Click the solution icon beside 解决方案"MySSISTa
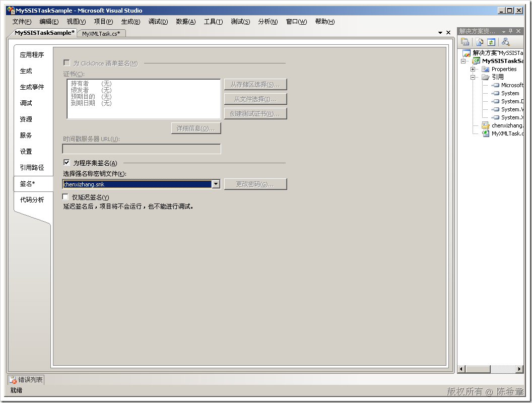532x403 pixels. click(x=467, y=53)
